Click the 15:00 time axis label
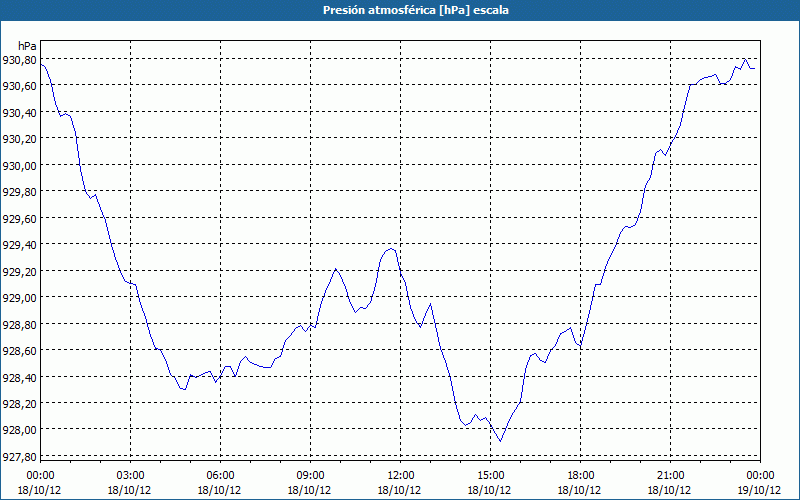 click(490, 476)
